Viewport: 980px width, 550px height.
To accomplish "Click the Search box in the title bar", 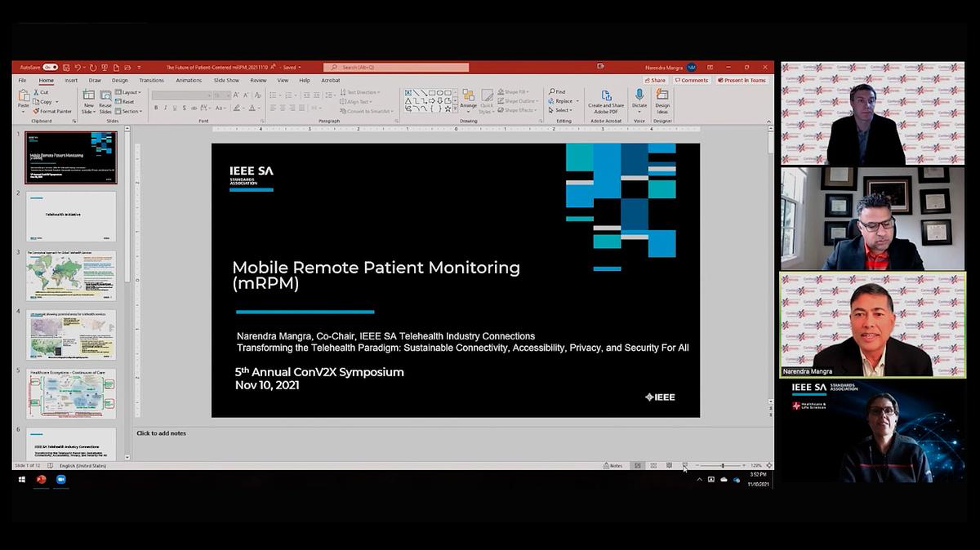I will [x=396, y=68].
